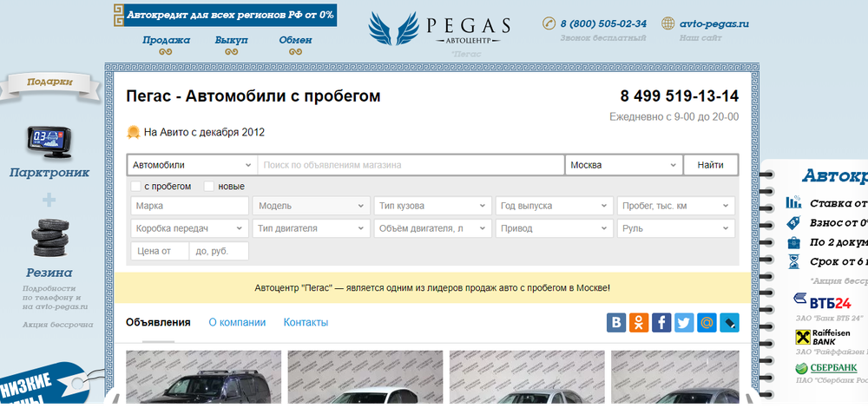The image size is (868, 408).
Task: Expand the Год выпуска dropdown
Action: pos(555,206)
